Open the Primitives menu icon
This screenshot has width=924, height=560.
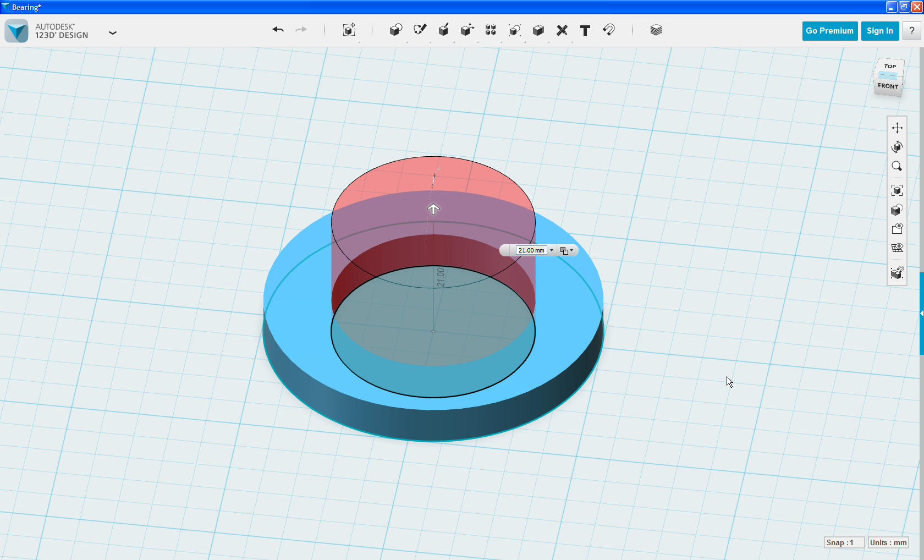(x=396, y=30)
